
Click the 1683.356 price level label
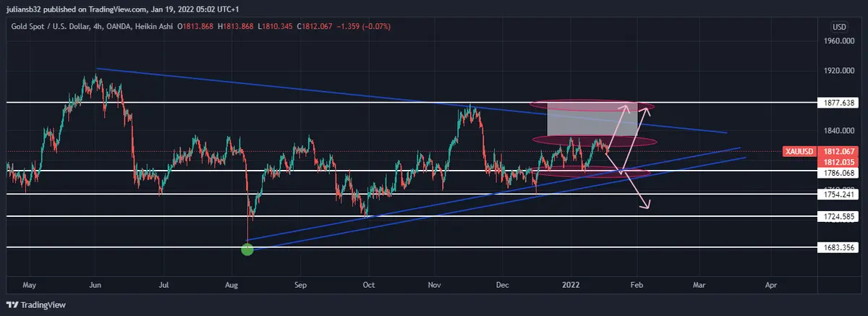838,247
